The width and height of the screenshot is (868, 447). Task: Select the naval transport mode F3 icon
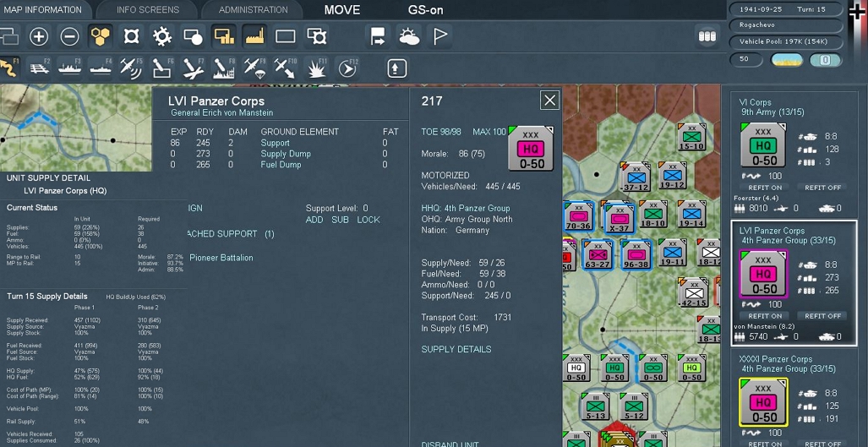(70, 68)
